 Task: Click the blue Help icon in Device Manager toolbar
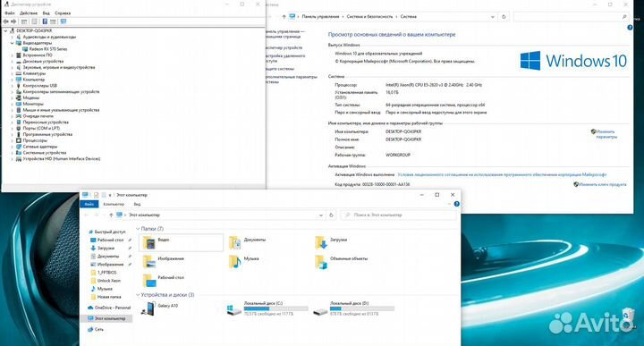tap(45, 21)
